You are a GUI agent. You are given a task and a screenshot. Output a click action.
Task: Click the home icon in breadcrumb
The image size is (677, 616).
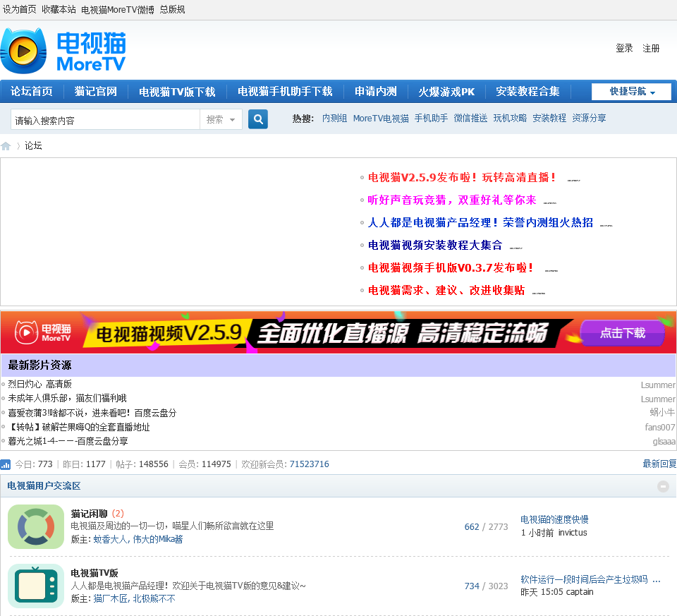[x=6, y=146]
